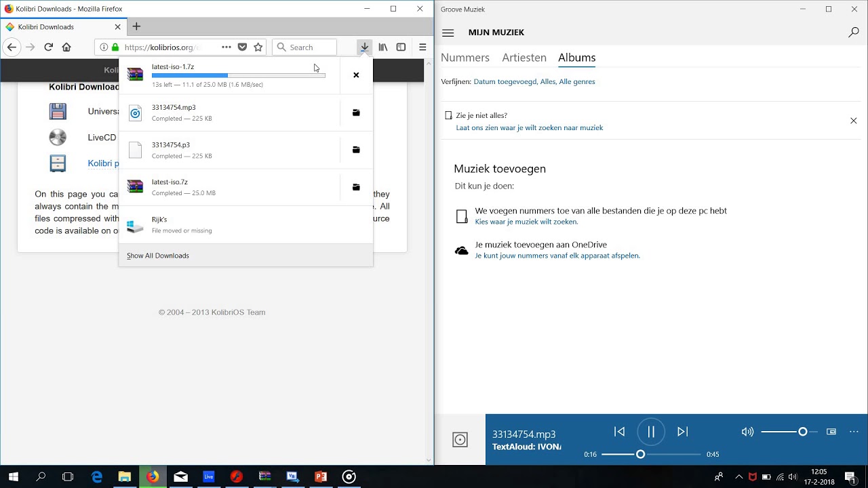Switch to the Albums tab
868x488 pixels.
pyautogui.click(x=577, y=58)
